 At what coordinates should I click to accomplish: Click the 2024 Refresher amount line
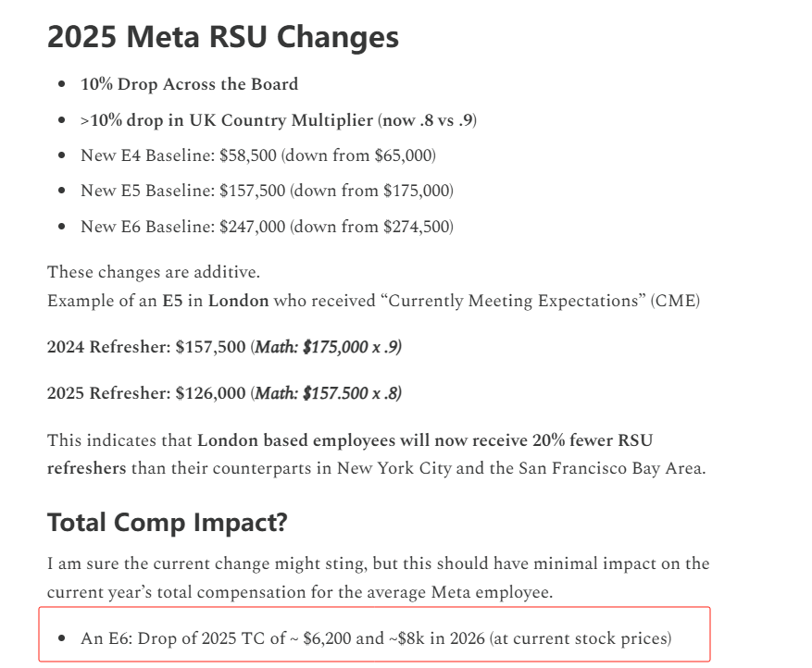click(x=224, y=347)
